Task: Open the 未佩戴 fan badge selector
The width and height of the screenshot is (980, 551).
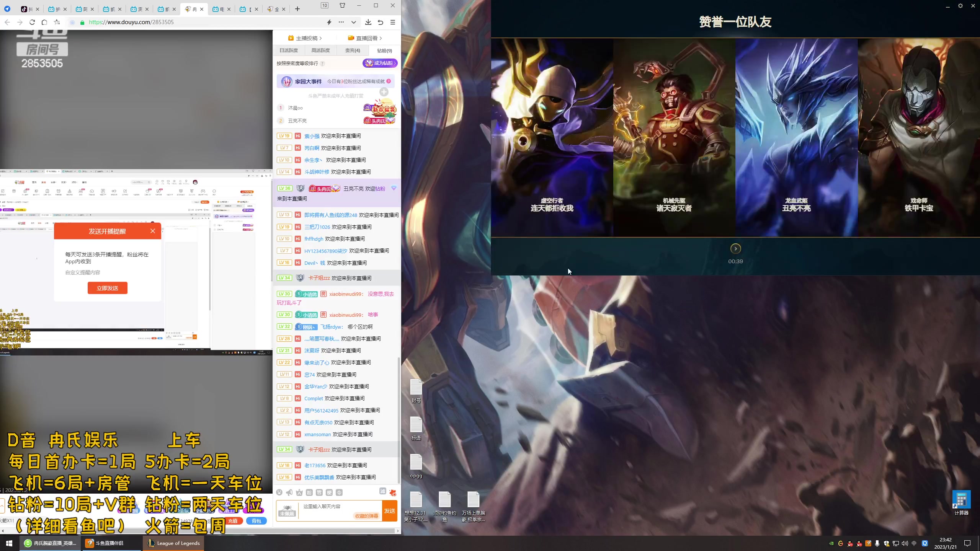Action: pyautogui.click(x=287, y=511)
